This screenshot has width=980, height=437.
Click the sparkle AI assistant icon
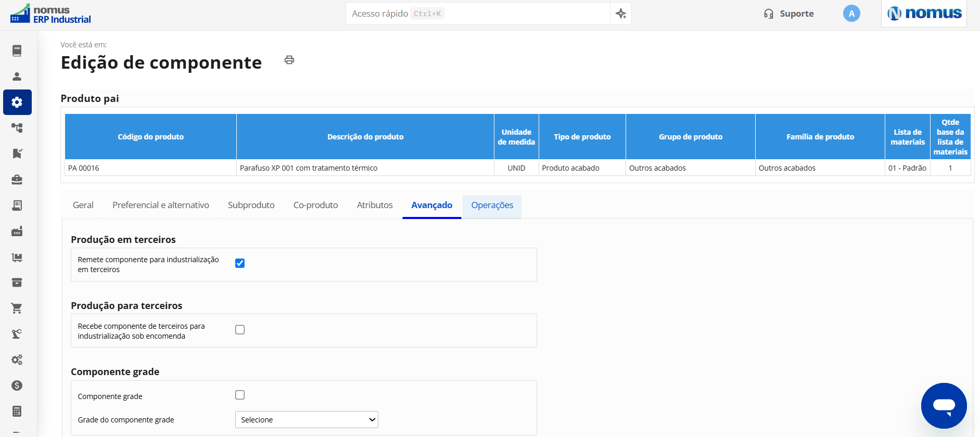[x=621, y=14]
